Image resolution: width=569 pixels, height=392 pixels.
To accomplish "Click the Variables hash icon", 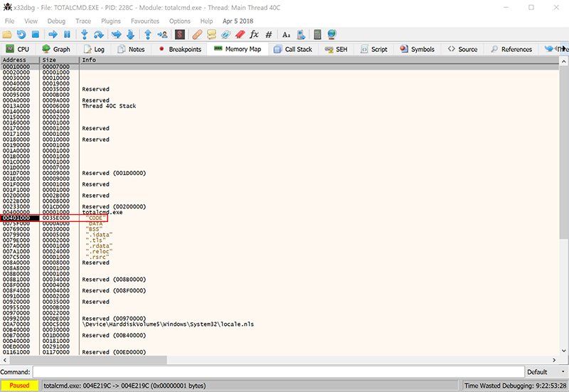I will click(269, 34).
